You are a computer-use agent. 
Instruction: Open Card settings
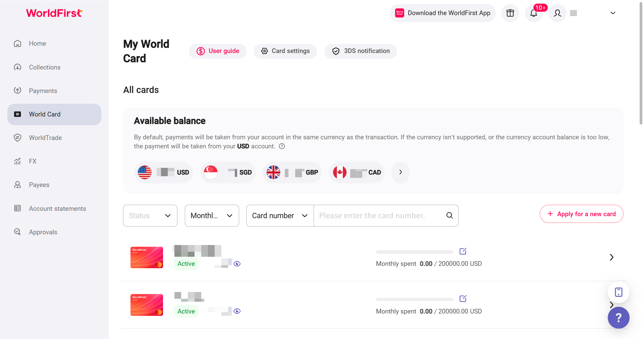click(285, 51)
